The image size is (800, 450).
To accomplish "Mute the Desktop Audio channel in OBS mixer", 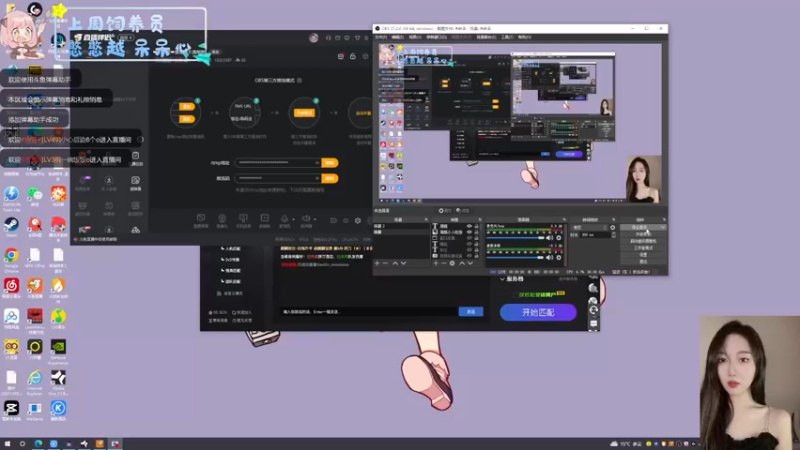I will pyautogui.click(x=549, y=258).
